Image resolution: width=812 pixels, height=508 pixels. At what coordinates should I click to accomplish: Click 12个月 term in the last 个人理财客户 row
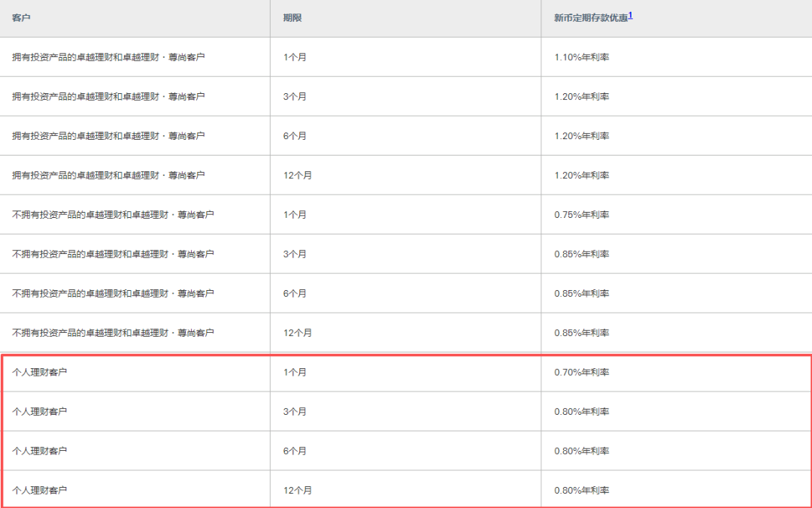pyautogui.click(x=297, y=491)
